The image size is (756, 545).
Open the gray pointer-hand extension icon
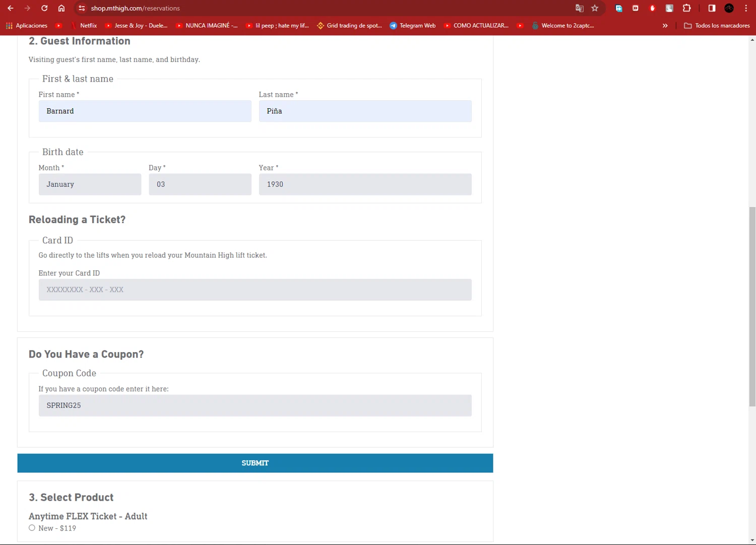pyautogui.click(x=669, y=8)
